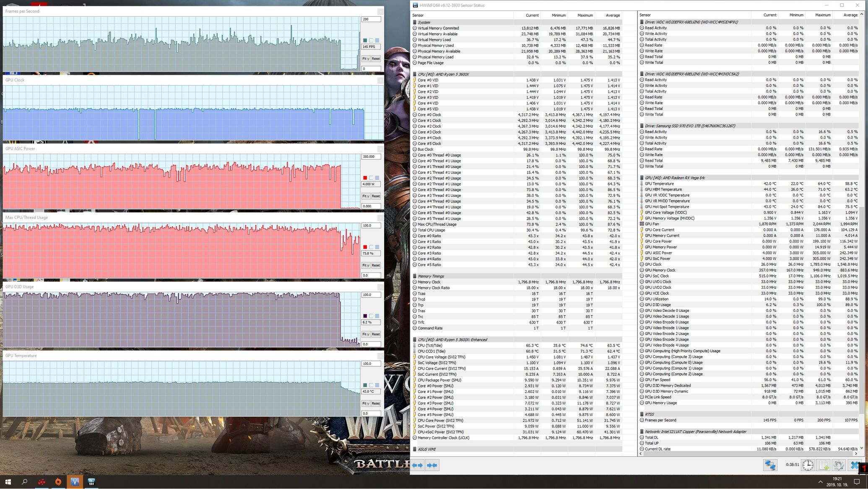Click the vertical scrollbar down arrow in HWiNFO
Image resolution: width=868 pixels, height=489 pixels.
(x=862, y=448)
